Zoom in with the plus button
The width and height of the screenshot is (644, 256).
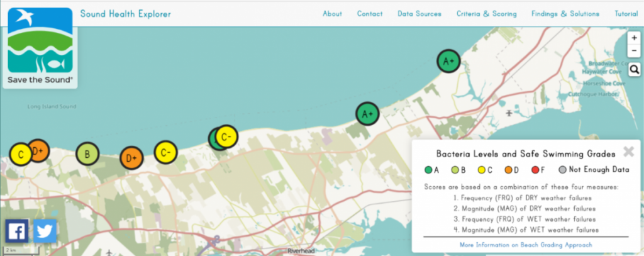(634, 38)
